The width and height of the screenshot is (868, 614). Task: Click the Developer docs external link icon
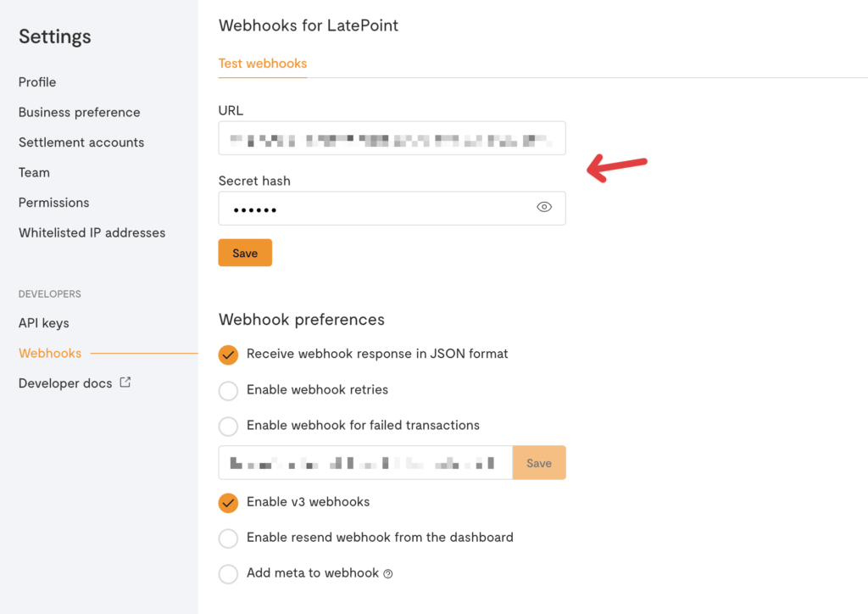125,382
